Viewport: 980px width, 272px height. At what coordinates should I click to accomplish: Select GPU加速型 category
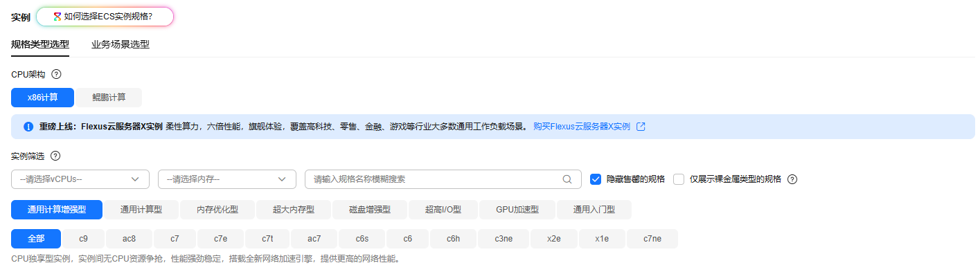click(517, 210)
